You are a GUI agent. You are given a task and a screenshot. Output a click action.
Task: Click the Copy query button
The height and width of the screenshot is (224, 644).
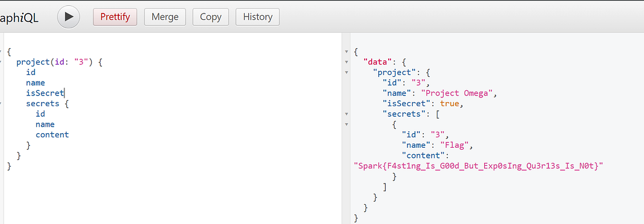[211, 17]
